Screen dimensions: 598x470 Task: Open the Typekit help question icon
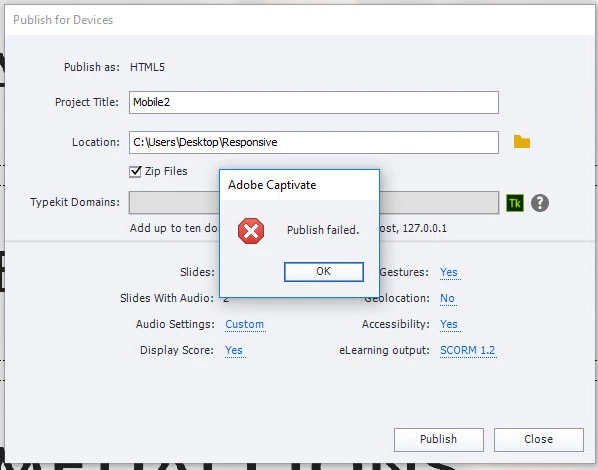540,203
